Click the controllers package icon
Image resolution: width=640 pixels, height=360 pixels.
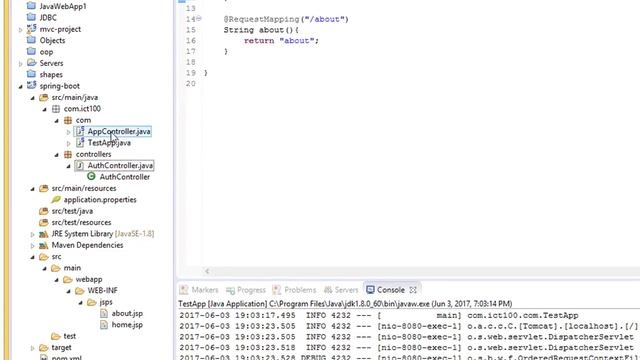pos(68,154)
